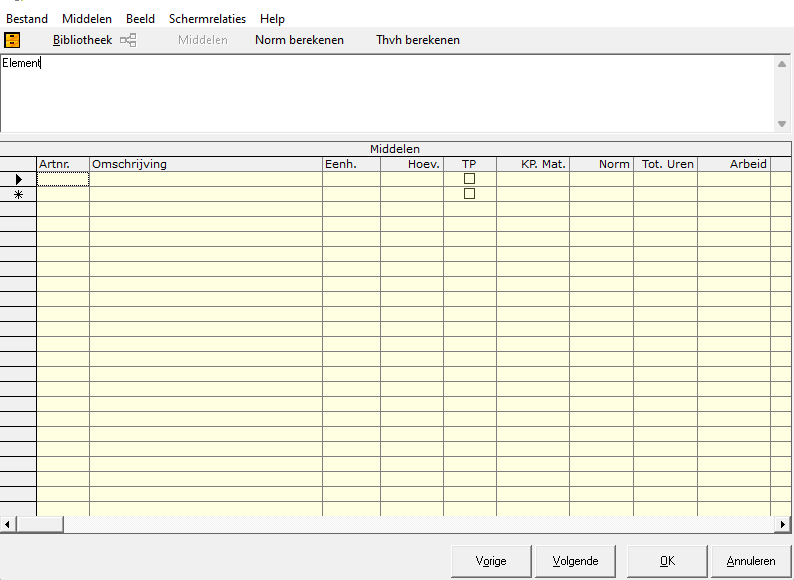794x580 pixels.
Task: Click the Artnr. column header
Action: 63,164
